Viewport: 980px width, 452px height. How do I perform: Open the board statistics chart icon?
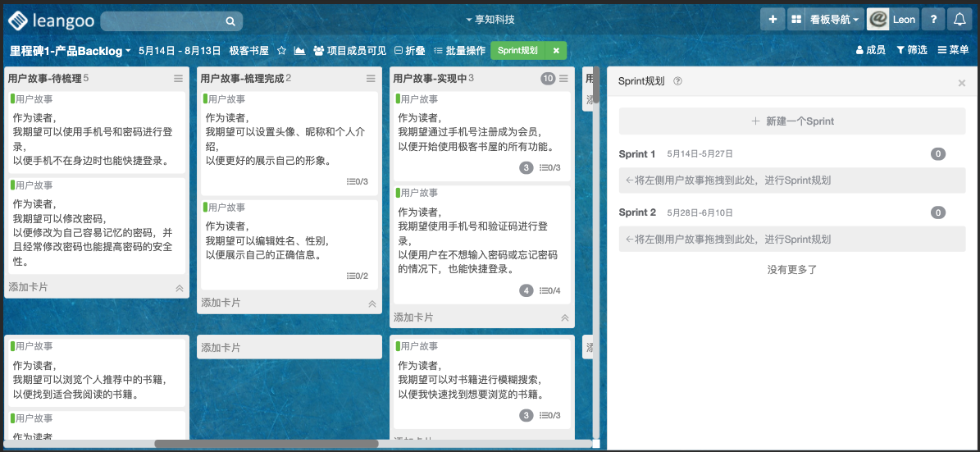pos(299,51)
